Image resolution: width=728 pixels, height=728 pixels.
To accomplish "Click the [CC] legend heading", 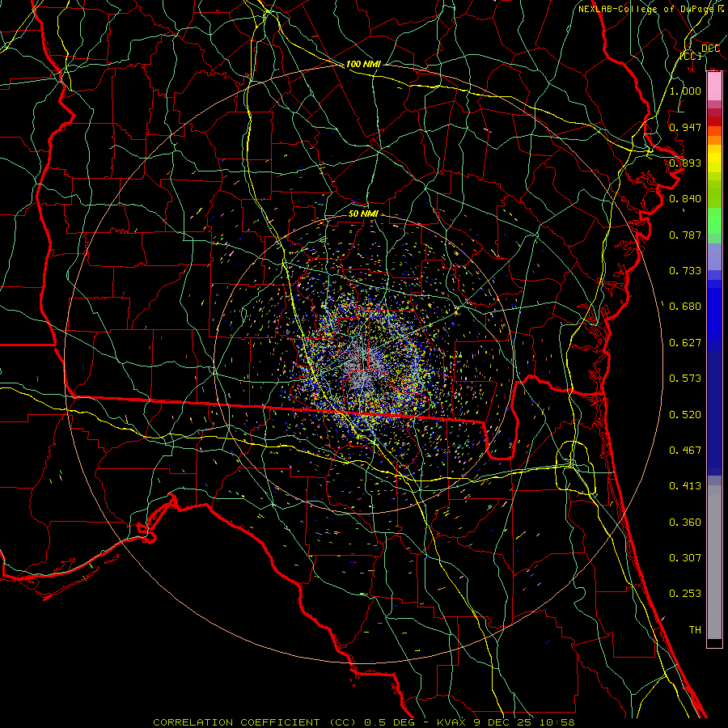I will coord(691,56).
